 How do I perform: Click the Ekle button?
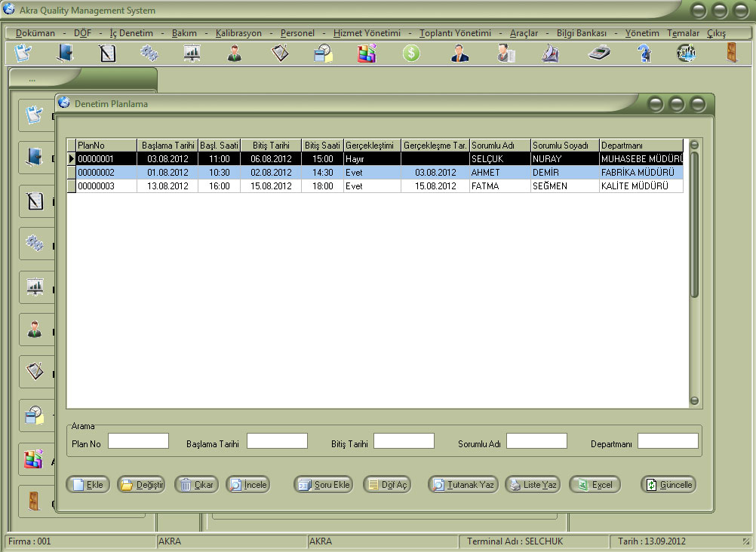[88, 484]
